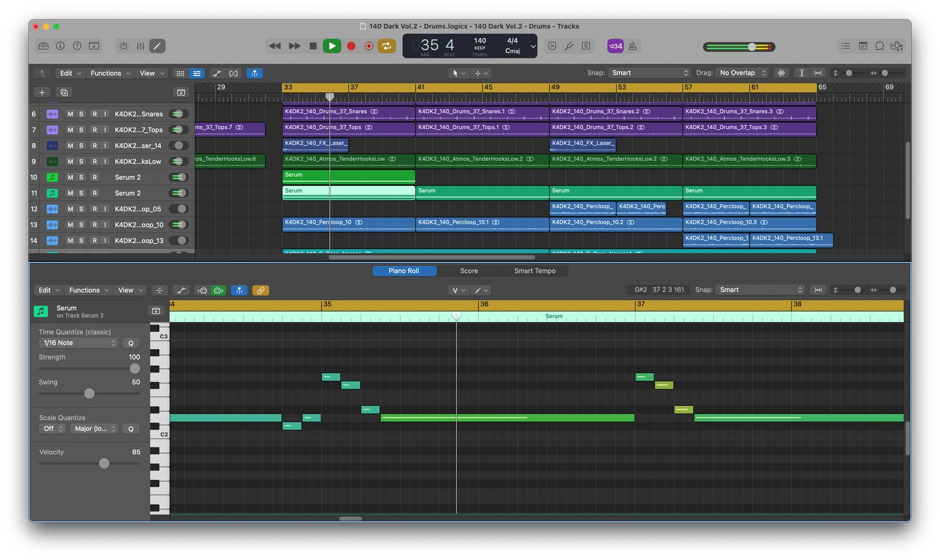Click the red Record button
Image resolution: width=940 pixels, height=560 pixels.
(x=351, y=46)
